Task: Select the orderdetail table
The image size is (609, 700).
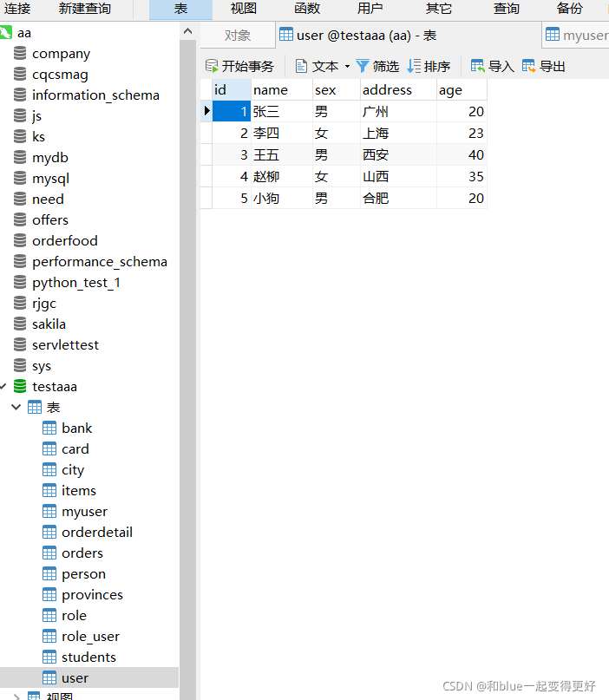Action: (x=97, y=532)
